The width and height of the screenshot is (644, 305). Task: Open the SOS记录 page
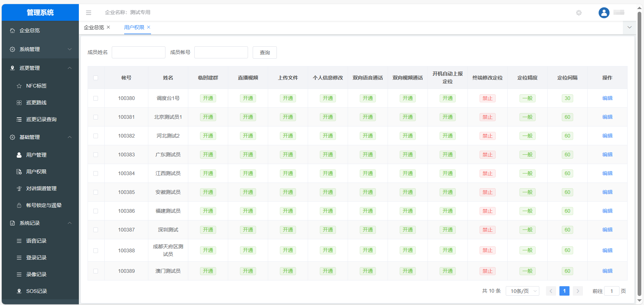(x=35, y=291)
